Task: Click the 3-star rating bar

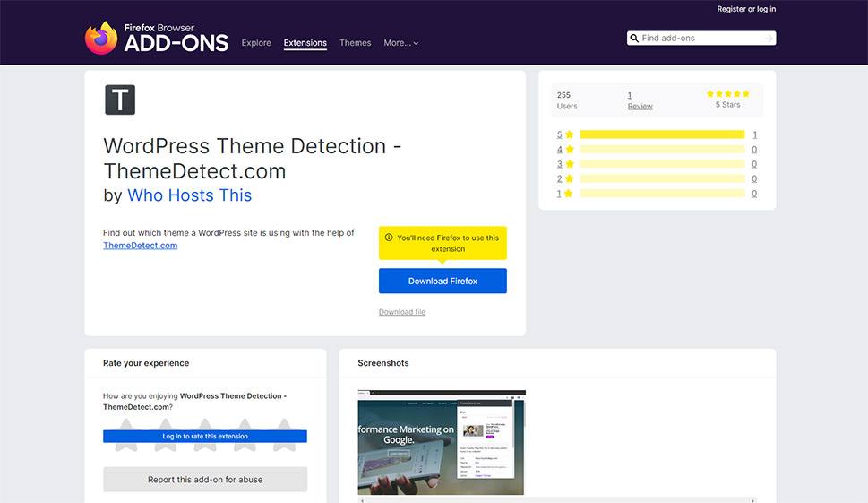Action: (662, 164)
